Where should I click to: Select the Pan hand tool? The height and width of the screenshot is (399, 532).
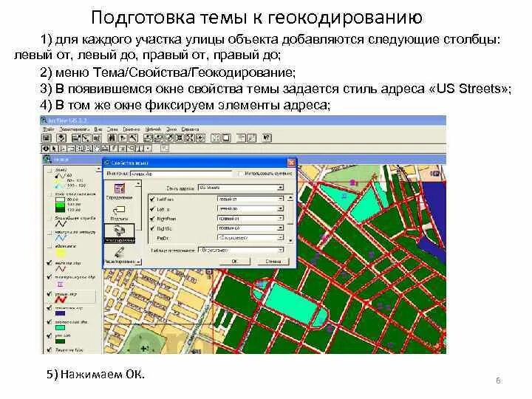[97, 149]
